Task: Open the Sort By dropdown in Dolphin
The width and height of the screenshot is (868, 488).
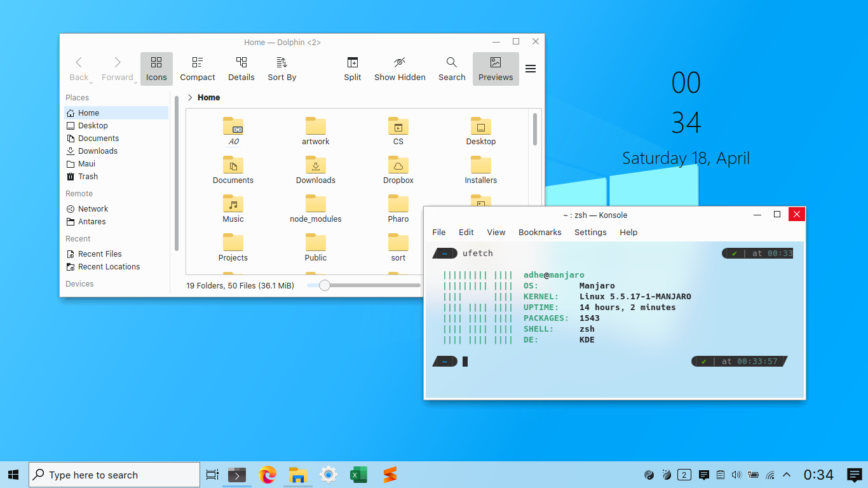Action: point(282,69)
